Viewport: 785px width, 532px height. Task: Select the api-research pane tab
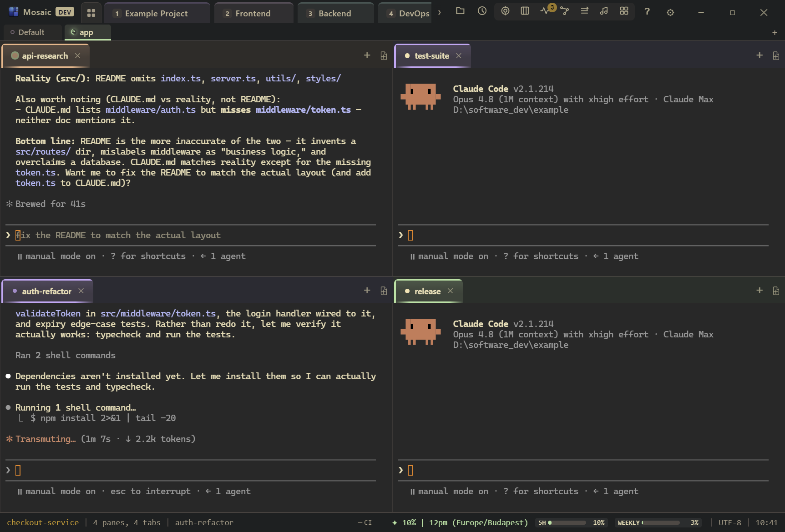tap(45, 56)
